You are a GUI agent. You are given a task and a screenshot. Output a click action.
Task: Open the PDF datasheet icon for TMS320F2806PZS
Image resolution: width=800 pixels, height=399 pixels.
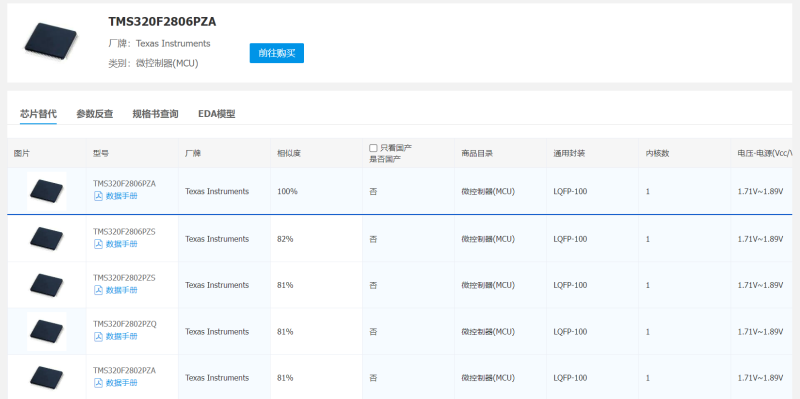[98, 244]
